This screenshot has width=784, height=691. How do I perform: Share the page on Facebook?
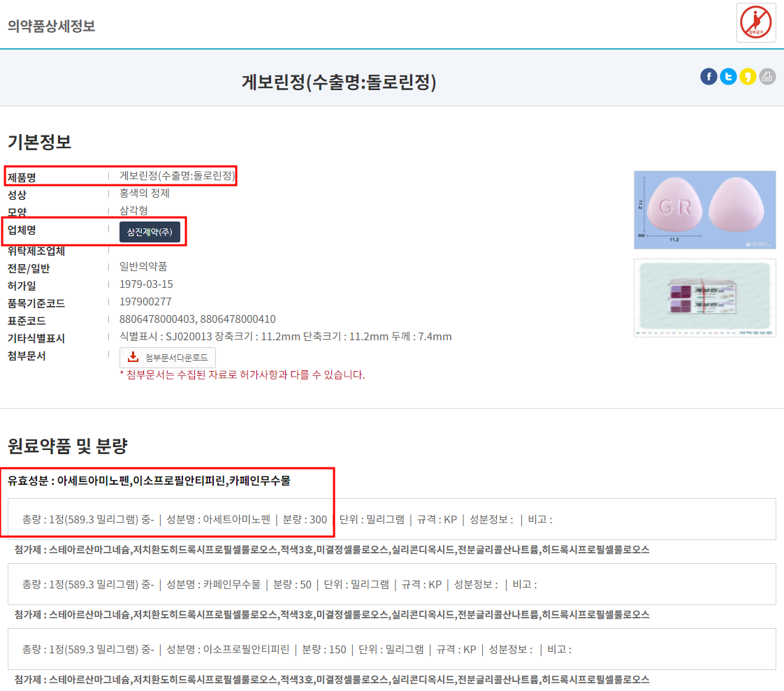[x=709, y=76]
